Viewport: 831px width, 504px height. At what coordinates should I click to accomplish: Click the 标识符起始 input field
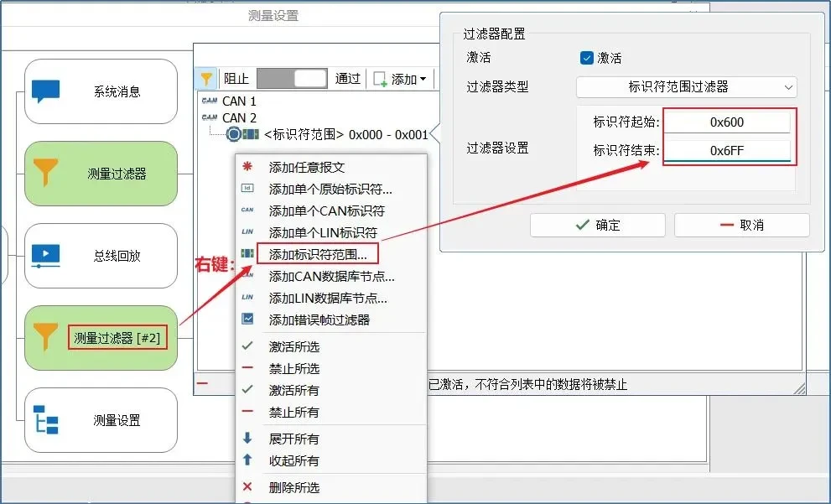[x=726, y=122]
